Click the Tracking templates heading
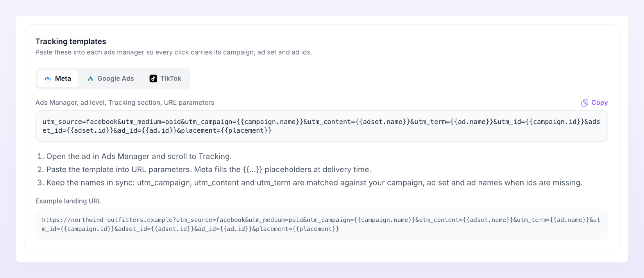Image resolution: width=644 pixels, height=278 pixels. coord(71,41)
